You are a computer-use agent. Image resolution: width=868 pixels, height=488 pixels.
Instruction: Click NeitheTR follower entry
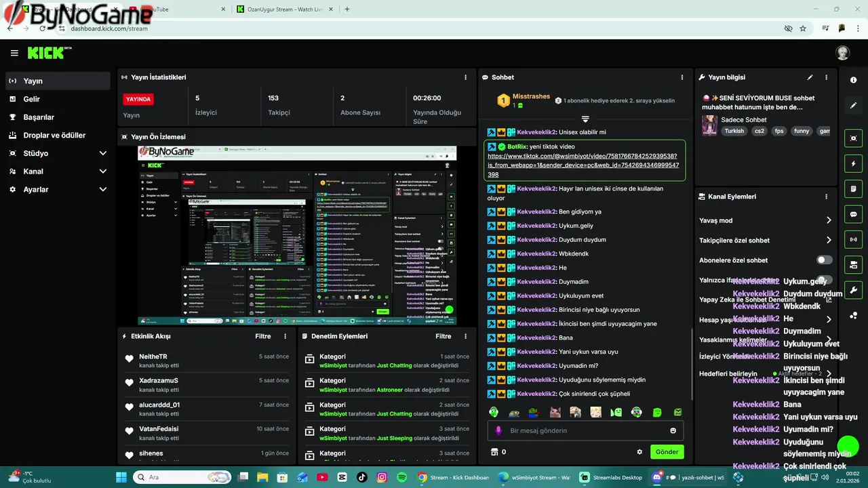[207, 361]
